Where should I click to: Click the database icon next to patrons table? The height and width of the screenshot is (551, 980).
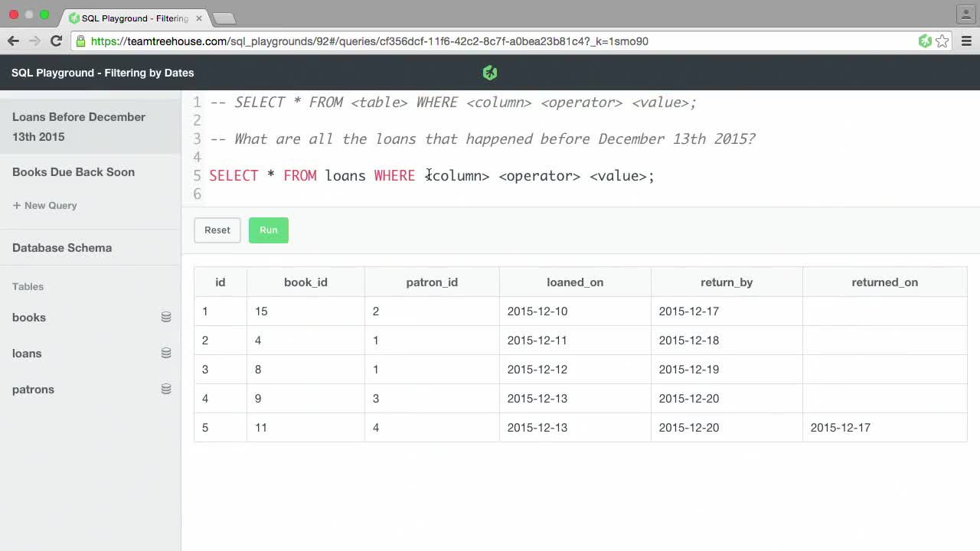pos(166,388)
